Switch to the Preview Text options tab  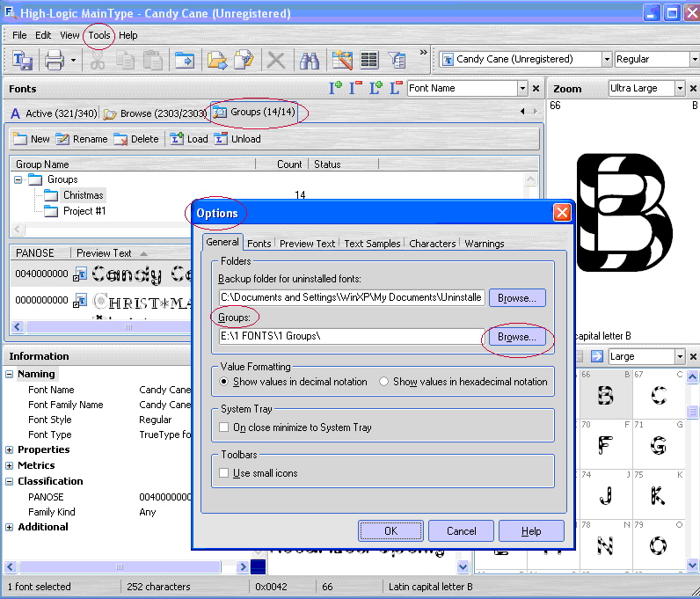pos(307,244)
